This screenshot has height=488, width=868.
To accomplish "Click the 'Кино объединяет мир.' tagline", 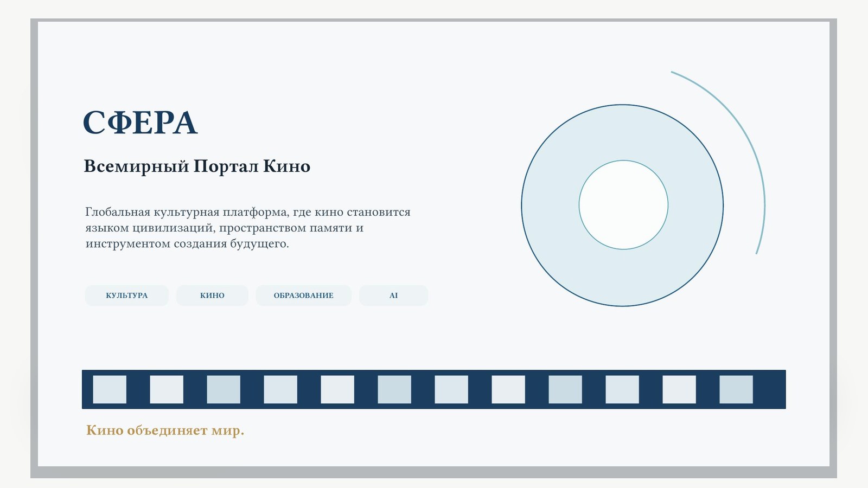I will 165,431.
